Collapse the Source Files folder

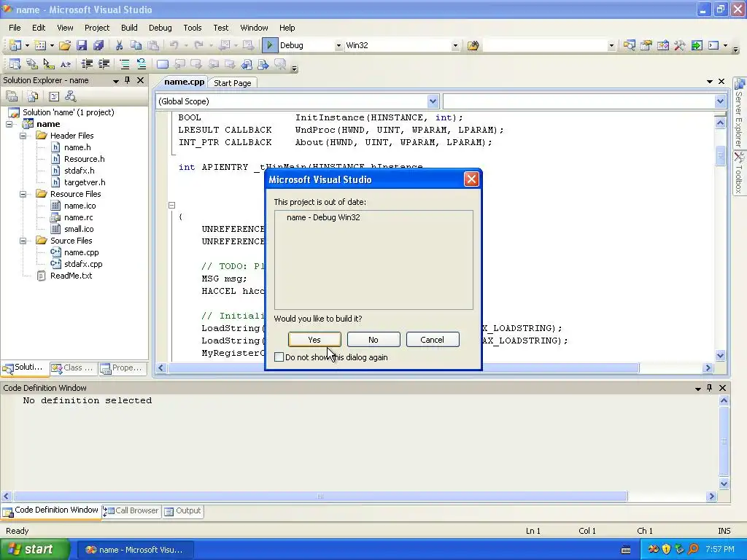pyautogui.click(x=23, y=241)
